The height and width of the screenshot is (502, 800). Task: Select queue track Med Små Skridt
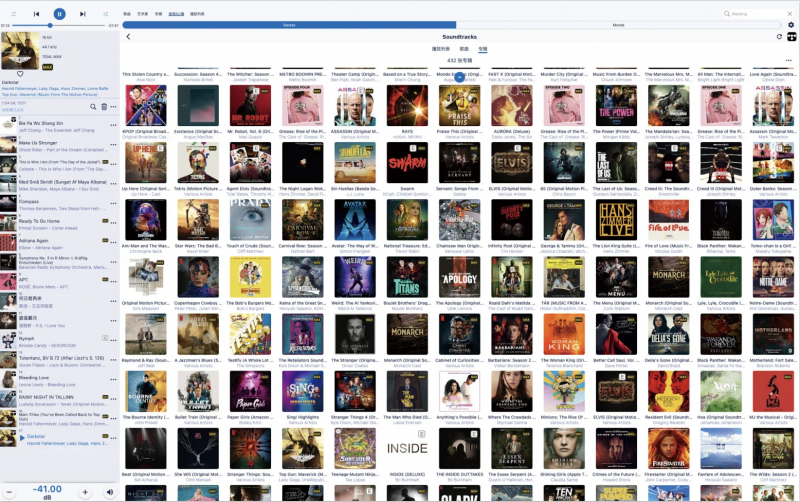[x=60, y=184]
